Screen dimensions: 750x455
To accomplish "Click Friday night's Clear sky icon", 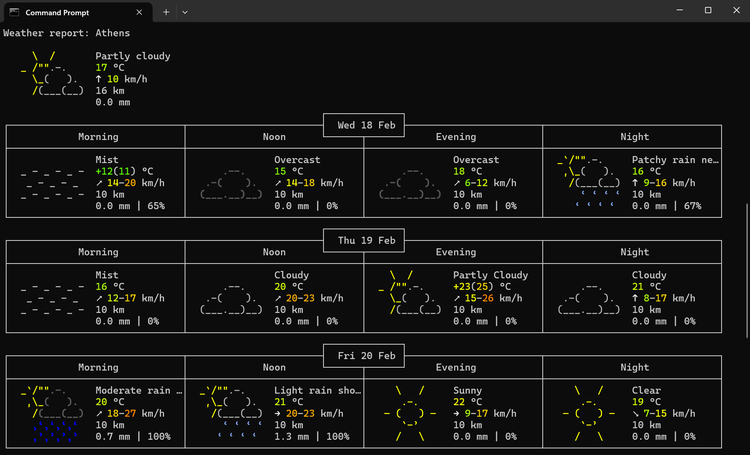I will tap(589, 412).
